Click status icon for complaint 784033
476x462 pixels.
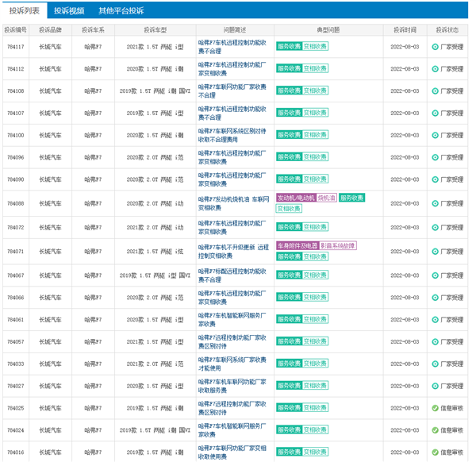click(x=435, y=364)
